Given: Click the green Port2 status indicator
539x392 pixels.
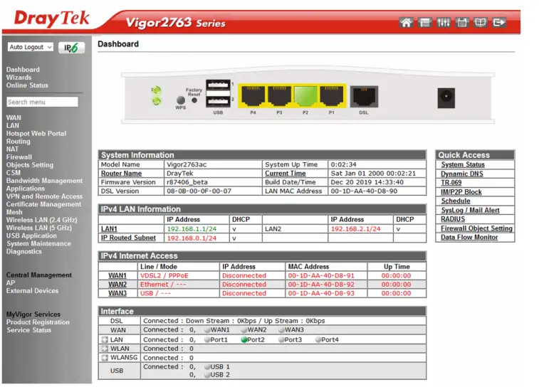Looking at the screenshot, I should pos(244,340).
